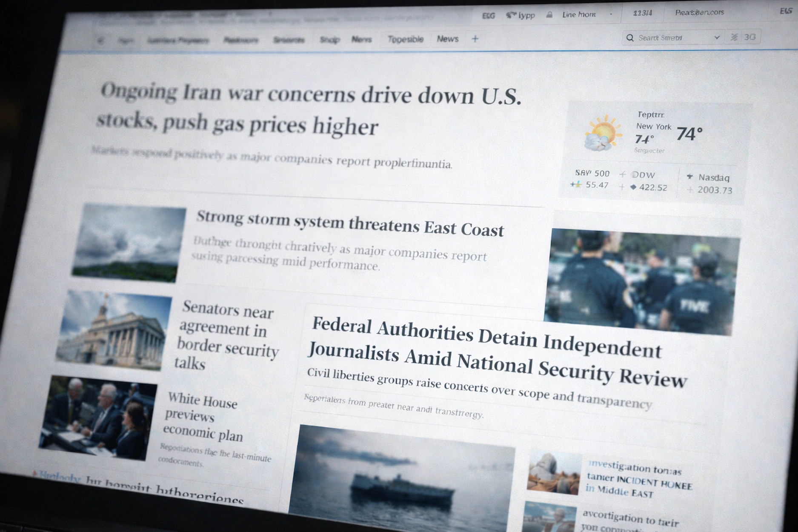Click the magnifying glass search icon
This screenshot has width=798, height=532.
click(x=630, y=38)
